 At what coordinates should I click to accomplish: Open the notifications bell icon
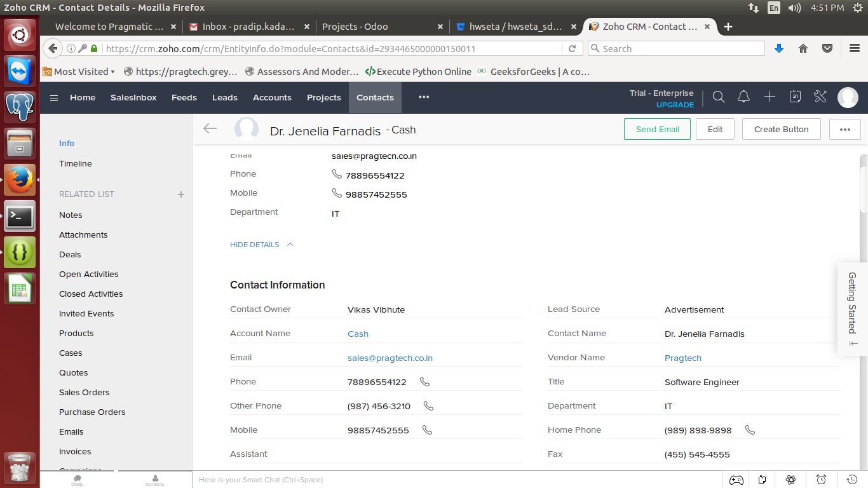(743, 97)
